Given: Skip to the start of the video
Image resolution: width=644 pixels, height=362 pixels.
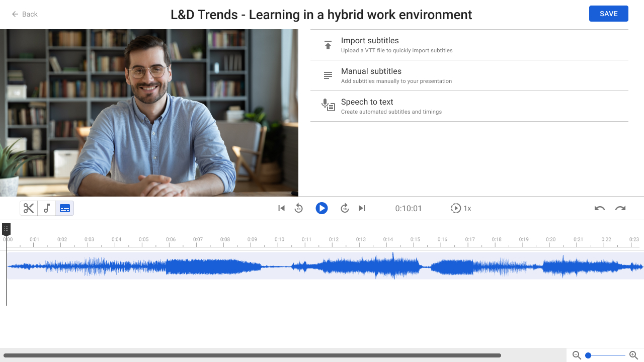Looking at the screenshot, I should (282, 208).
